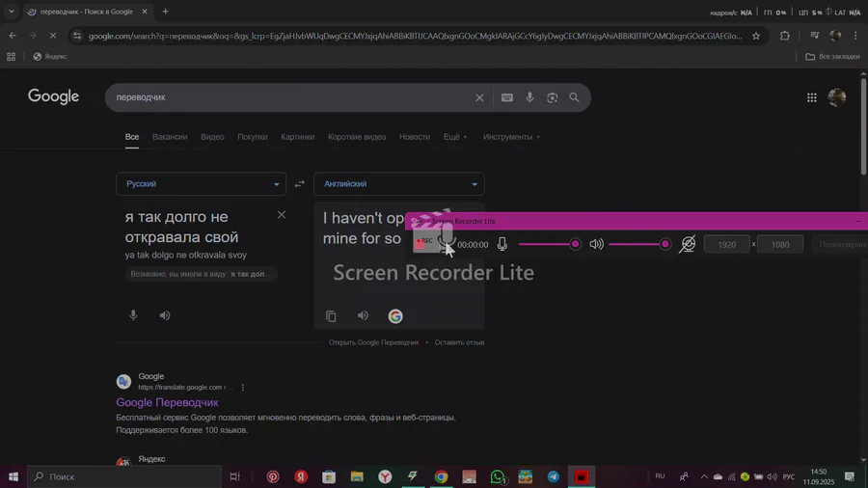Open the Google apps grid

click(811, 98)
